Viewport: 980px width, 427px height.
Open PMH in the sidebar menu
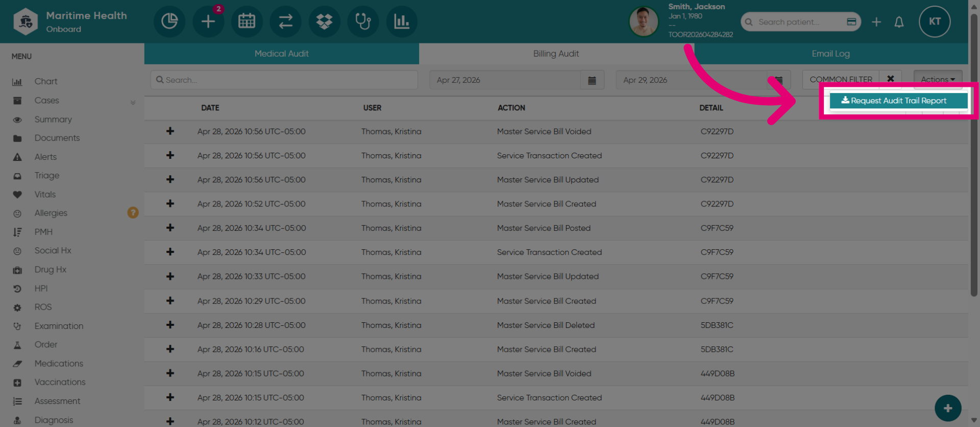point(43,232)
